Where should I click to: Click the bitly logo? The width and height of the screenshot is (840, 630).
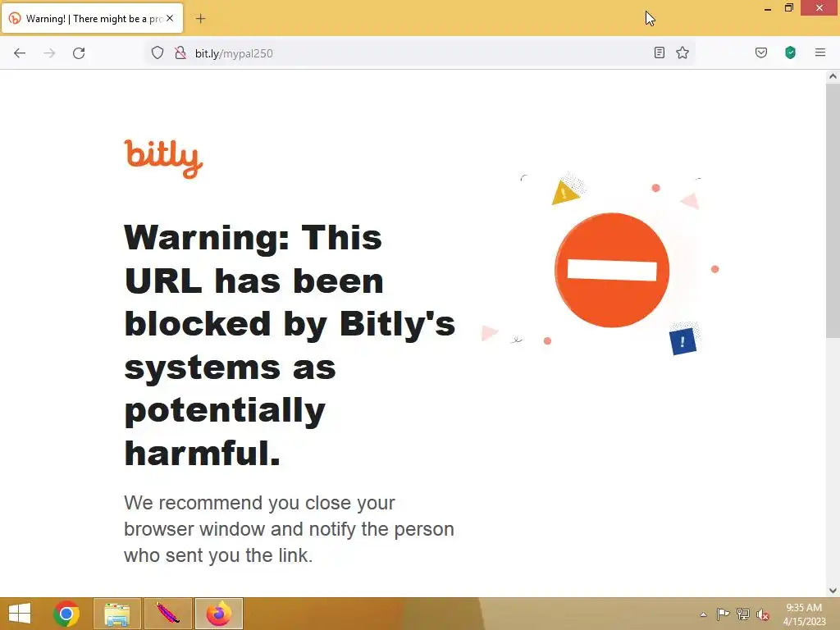163,158
